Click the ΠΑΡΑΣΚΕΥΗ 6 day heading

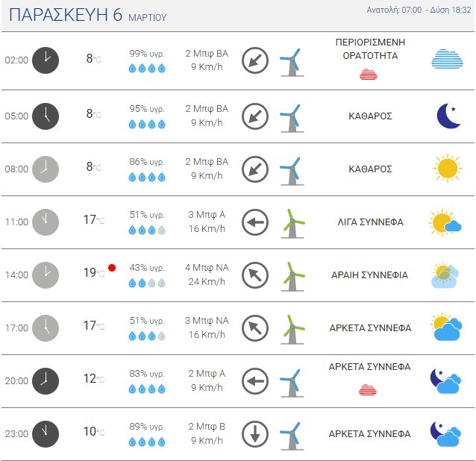click(66, 16)
